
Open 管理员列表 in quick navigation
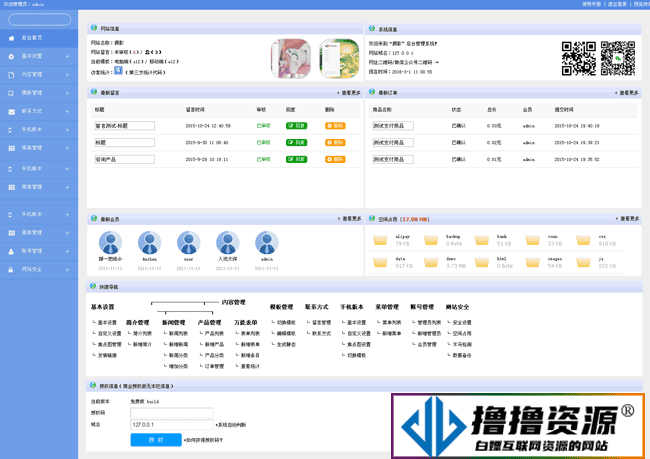(429, 323)
